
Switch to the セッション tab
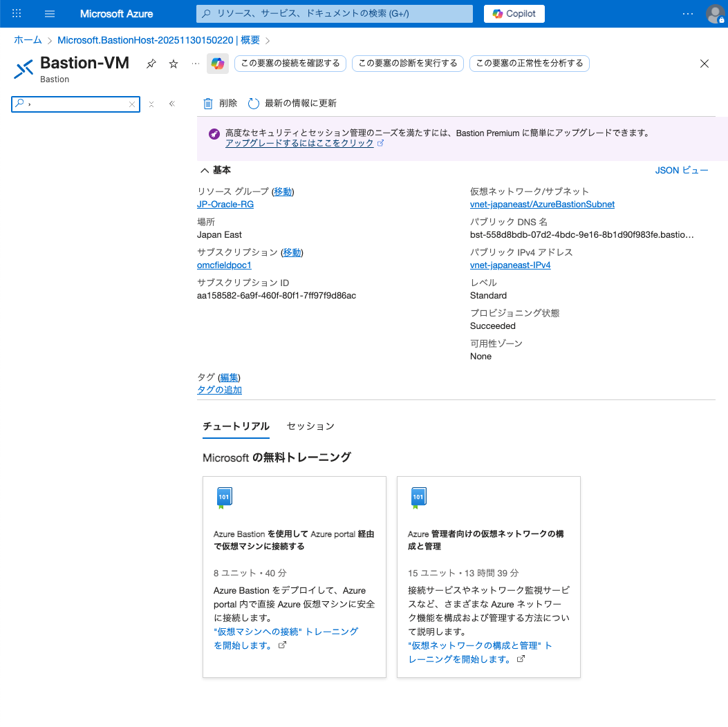[x=310, y=426]
